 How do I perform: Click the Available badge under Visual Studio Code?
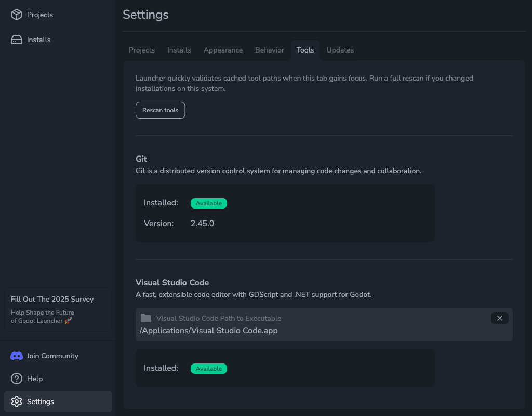tap(208, 368)
